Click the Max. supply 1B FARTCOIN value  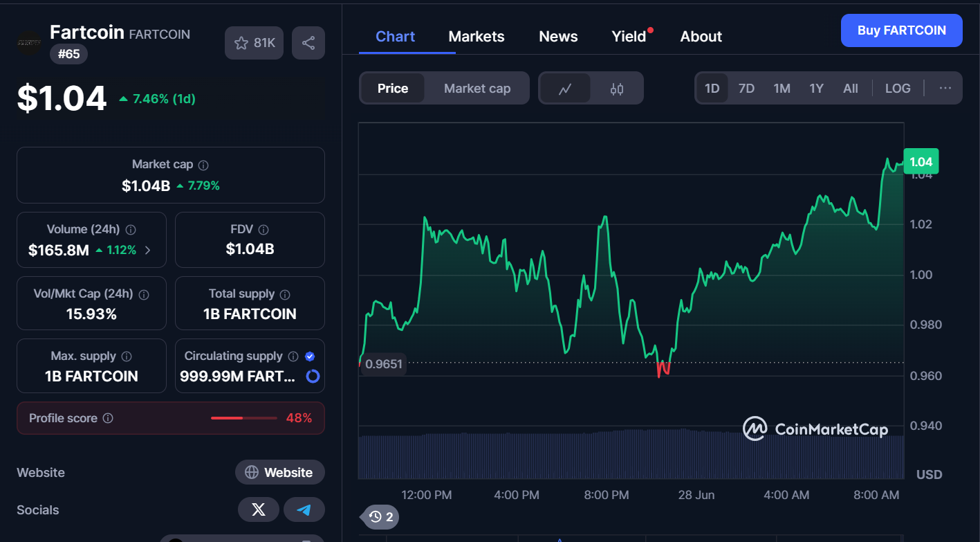click(91, 377)
